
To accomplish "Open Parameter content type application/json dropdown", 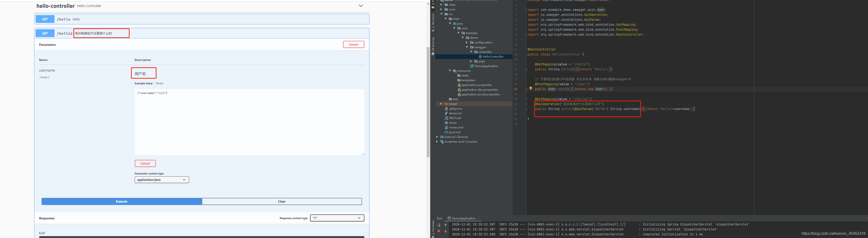I will click(x=162, y=180).
